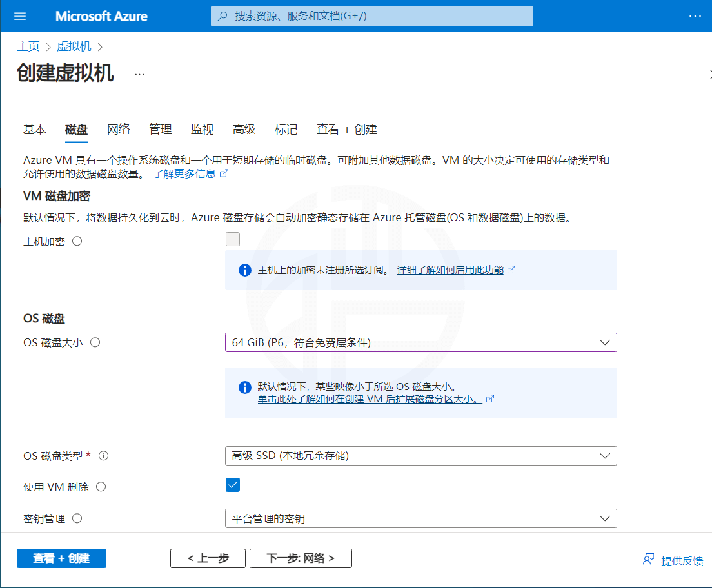Switch to the 监视 tab
The width and height of the screenshot is (712, 588).
coord(202,130)
